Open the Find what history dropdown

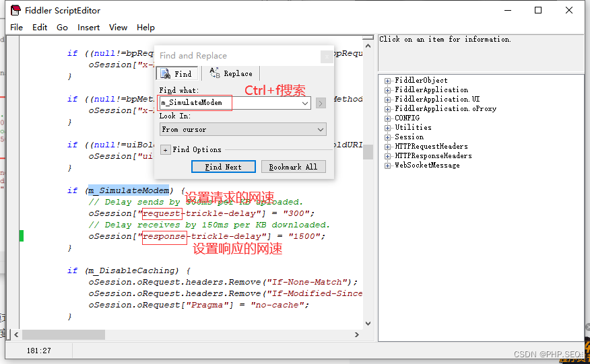pyautogui.click(x=305, y=103)
